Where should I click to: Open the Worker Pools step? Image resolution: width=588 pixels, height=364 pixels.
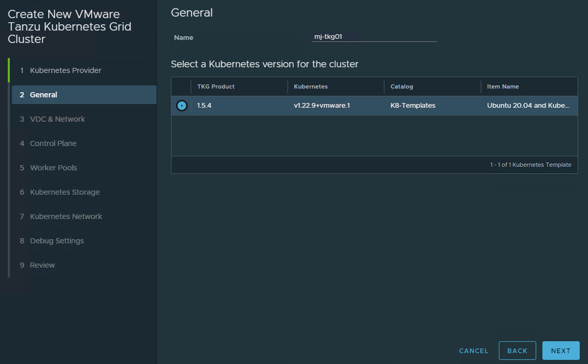pos(53,168)
